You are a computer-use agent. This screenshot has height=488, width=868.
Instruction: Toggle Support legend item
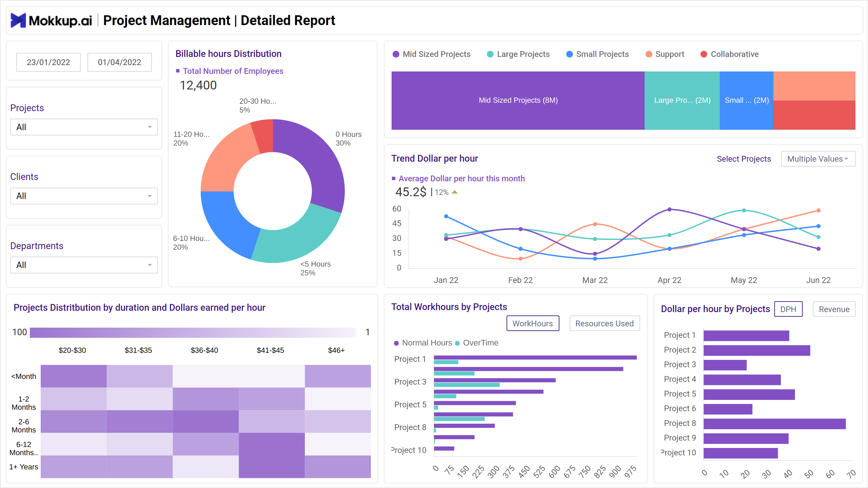point(665,54)
